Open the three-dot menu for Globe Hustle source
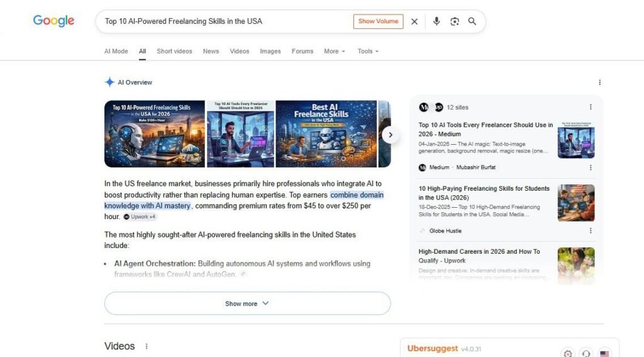The image size is (644, 357). pyautogui.click(x=591, y=230)
